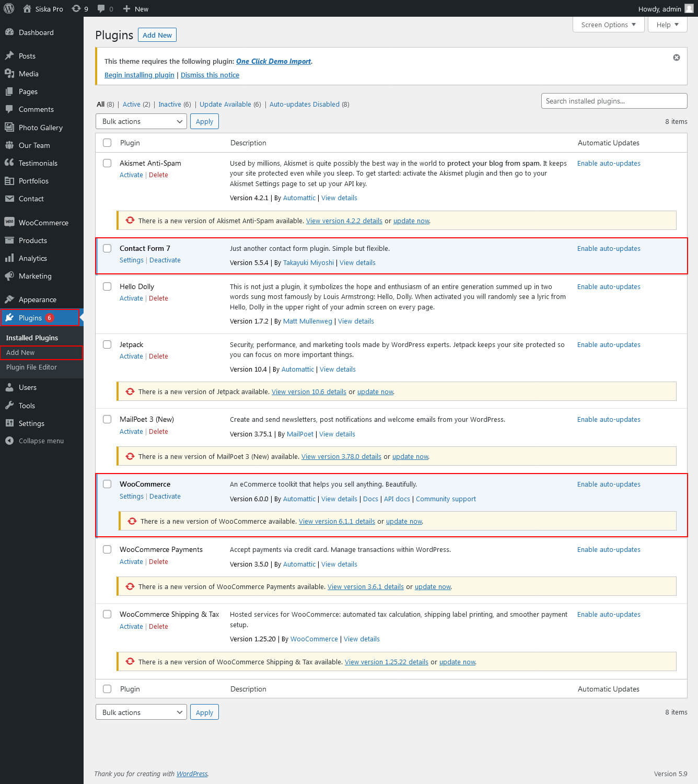
Task: Click the Comments icon in sidebar
Action: click(9, 109)
